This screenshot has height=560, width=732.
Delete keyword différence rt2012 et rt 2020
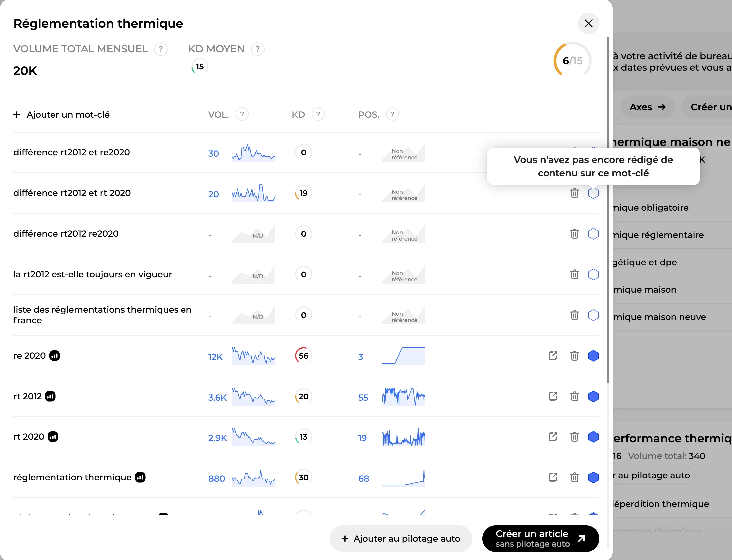[574, 193]
